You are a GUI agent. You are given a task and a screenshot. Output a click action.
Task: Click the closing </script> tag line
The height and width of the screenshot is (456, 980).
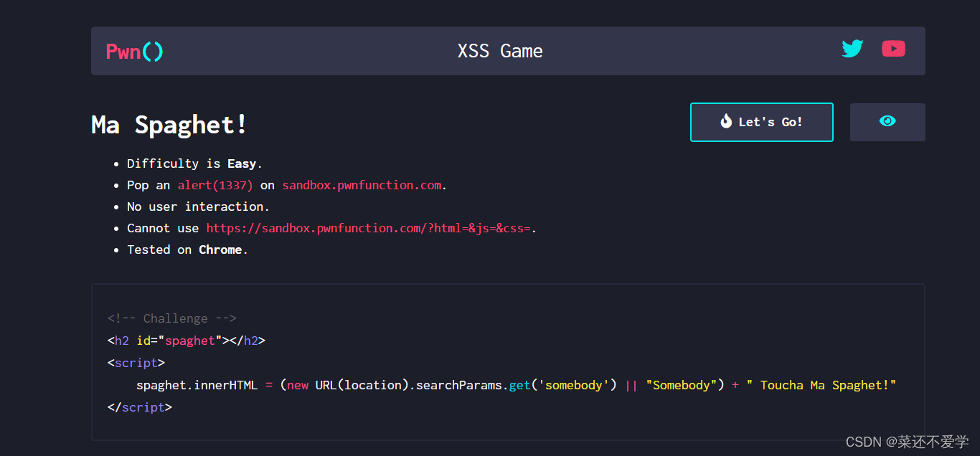click(140, 407)
